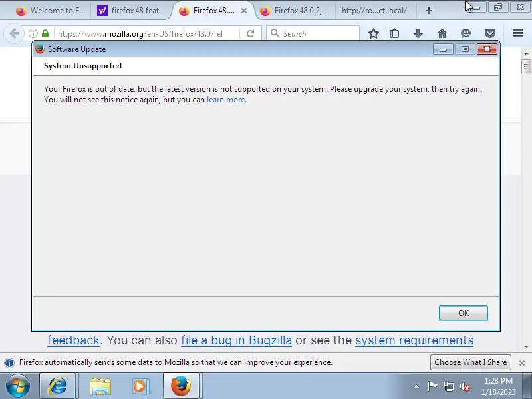Viewport: 532px width, 399px height.
Task: Go to the Firefox home page icon
Action: (x=442, y=33)
